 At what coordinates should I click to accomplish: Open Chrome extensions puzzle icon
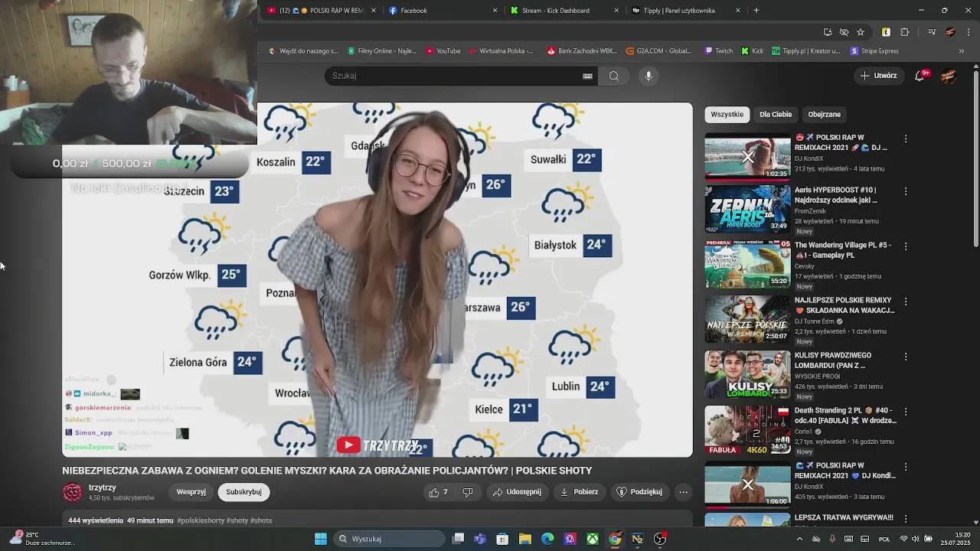pyautogui.click(x=905, y=32)
